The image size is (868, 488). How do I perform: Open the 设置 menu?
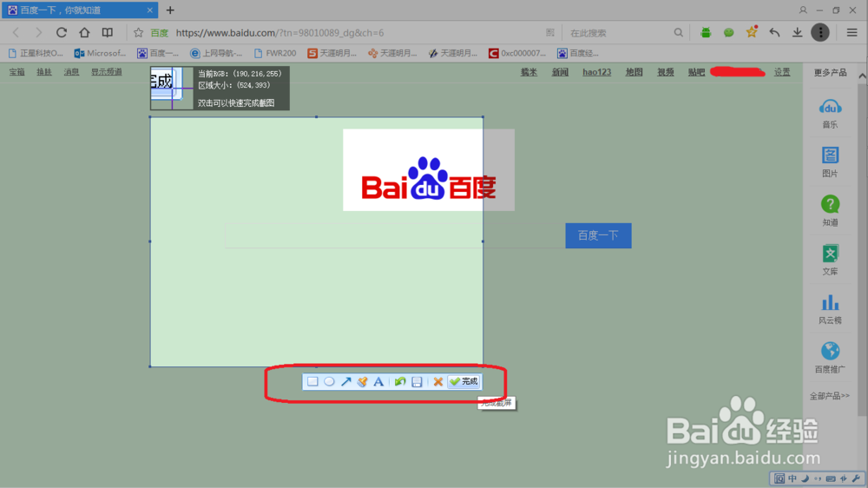click(x=782, y=72)
